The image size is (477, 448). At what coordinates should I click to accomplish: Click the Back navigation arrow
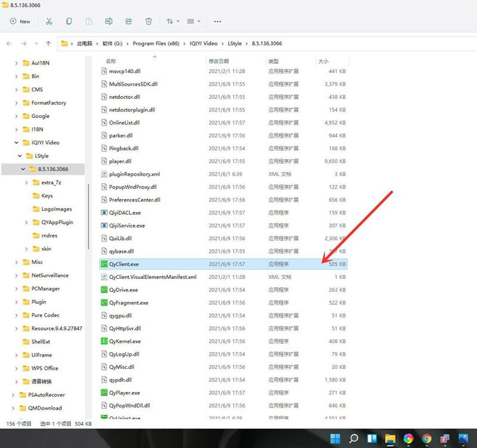point(10,43)
